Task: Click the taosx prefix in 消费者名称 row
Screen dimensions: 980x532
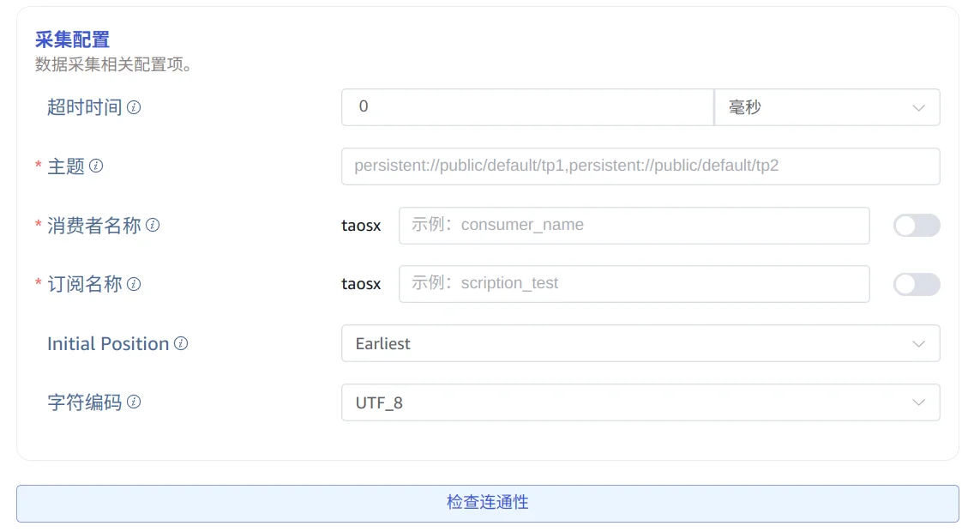Action: click(x=361, y=226)
